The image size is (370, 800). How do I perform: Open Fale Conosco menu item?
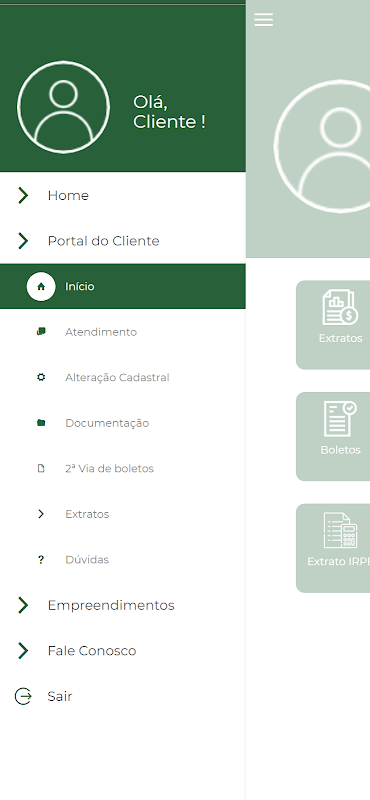pos(92,651)
